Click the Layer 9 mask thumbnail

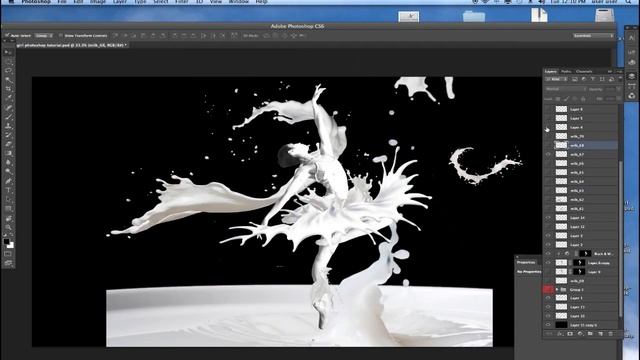tap(580, 272)
